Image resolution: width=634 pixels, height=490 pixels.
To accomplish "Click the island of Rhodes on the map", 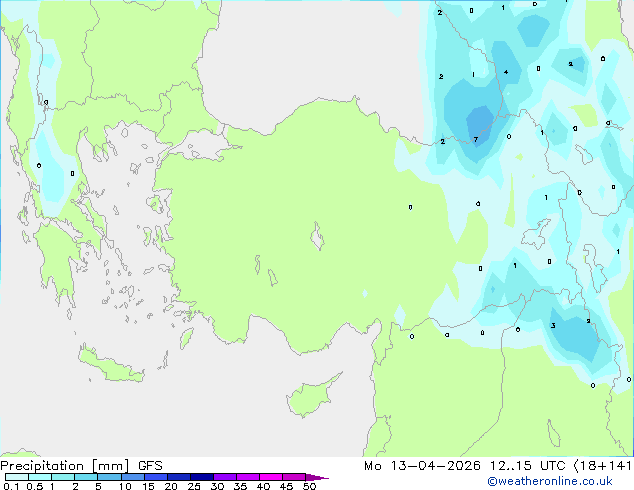I will coord(186,338).
